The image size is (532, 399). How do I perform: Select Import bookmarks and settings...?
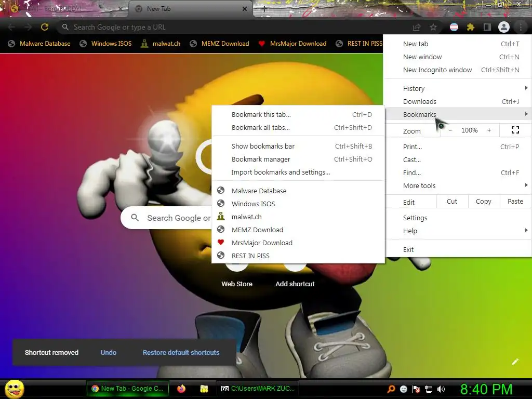click(298, 172)
